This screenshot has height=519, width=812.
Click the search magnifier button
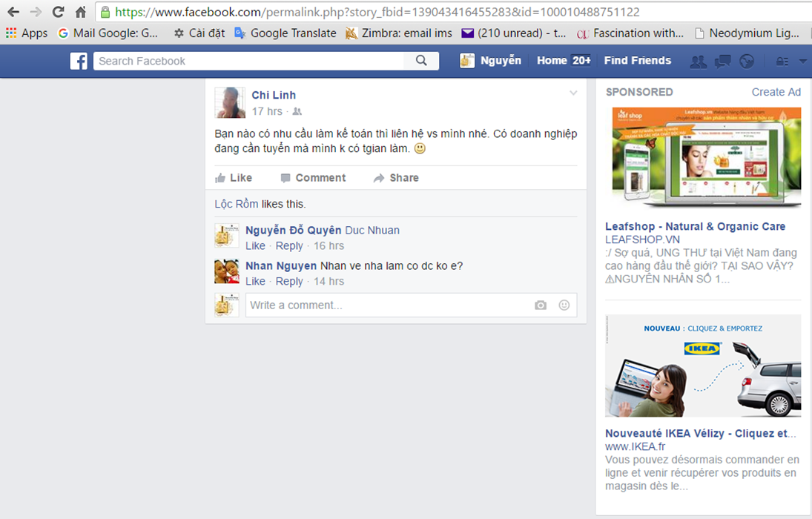(421, 61)
